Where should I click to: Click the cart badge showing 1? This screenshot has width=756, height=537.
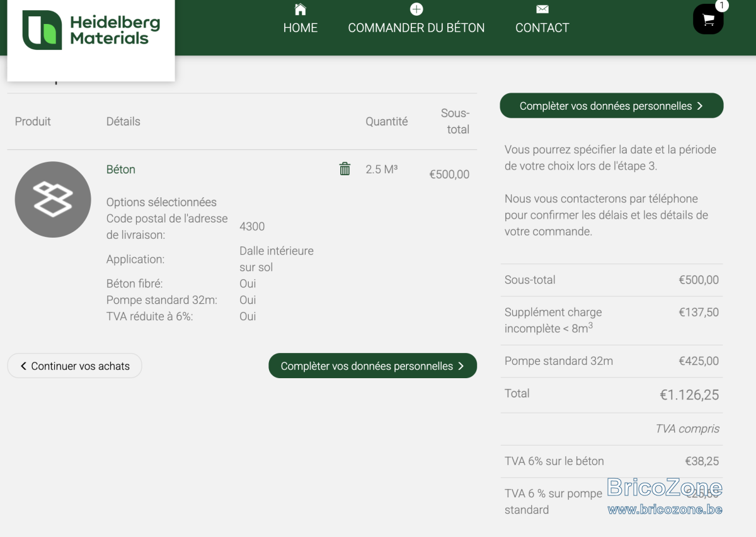click(722, 6)
